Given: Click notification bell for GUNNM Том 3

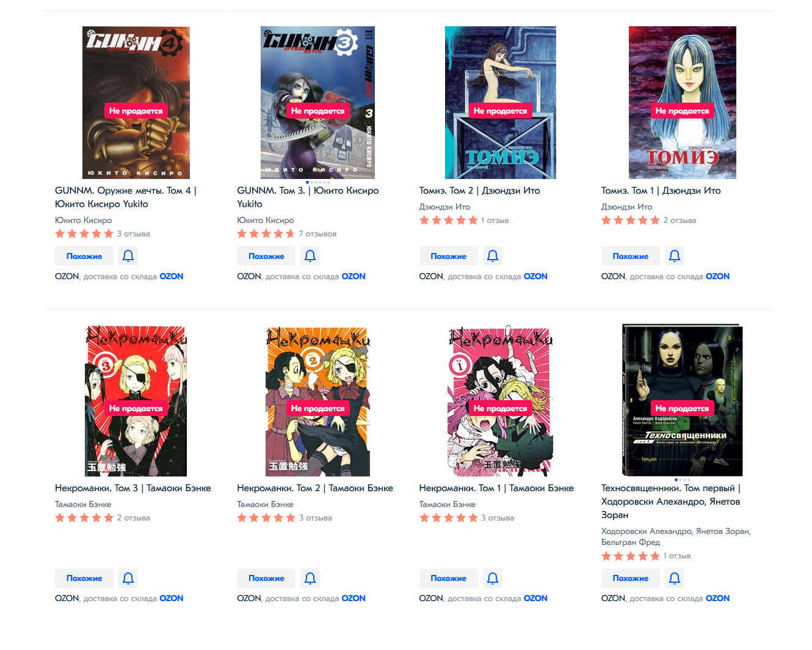Looking at the screenshot, I should pos(310,256).
